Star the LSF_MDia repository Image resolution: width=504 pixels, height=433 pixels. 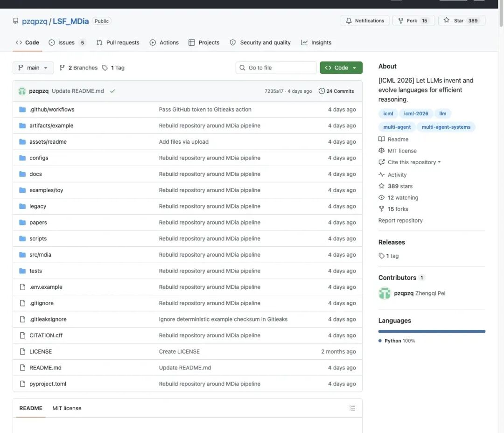pyautogui.click(x=462, y=21)
